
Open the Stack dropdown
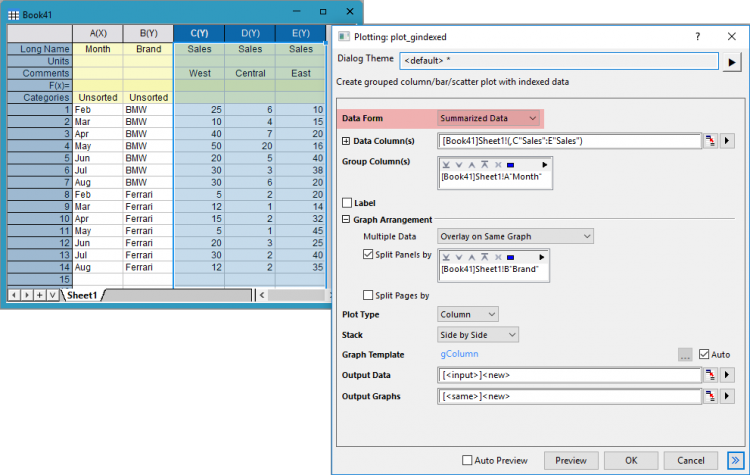pyautogui.click(x=478, y=335)
